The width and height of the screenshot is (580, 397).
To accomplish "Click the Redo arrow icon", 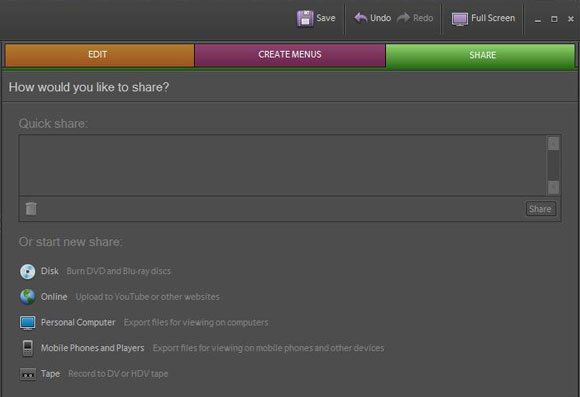I will click(404, 18).
